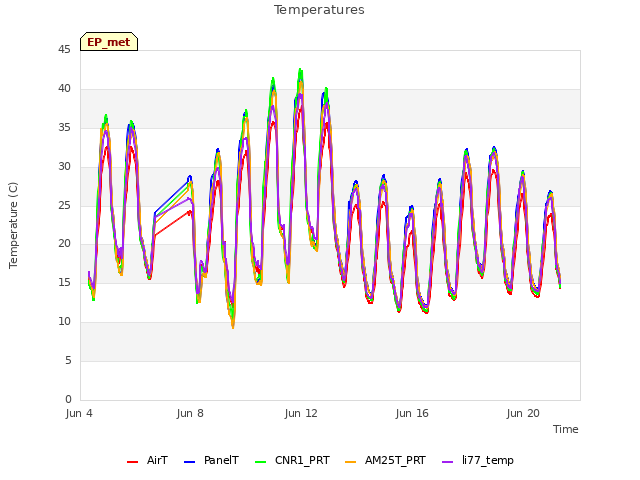
Task: Click the 35 y-axis tick label
Action: click(64, 127)
